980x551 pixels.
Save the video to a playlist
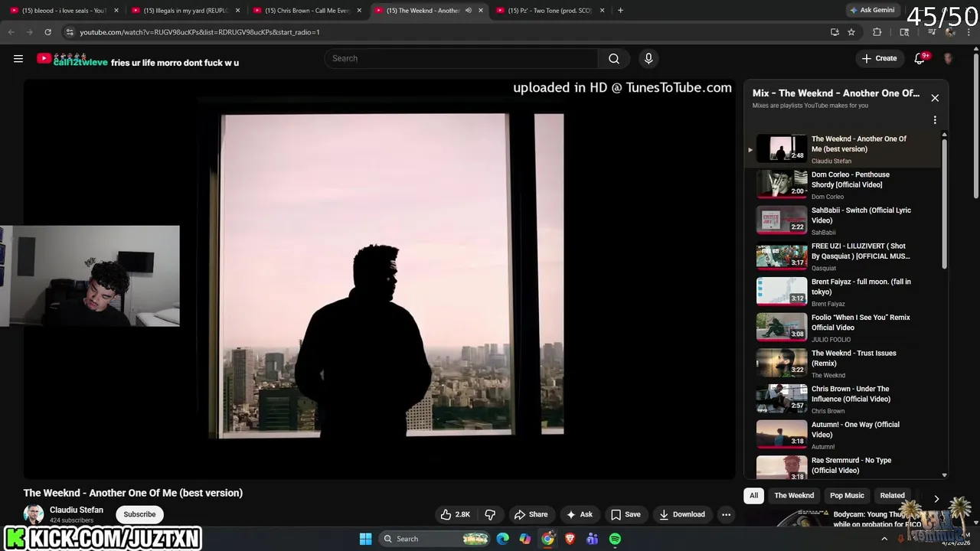click(626, 514)
